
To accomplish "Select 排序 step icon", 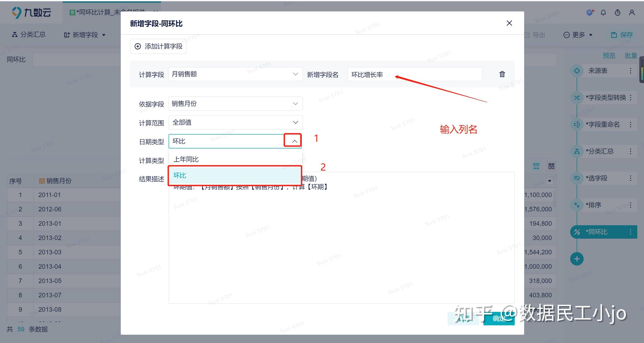I will pyautogui.click(x=577, y=205).
